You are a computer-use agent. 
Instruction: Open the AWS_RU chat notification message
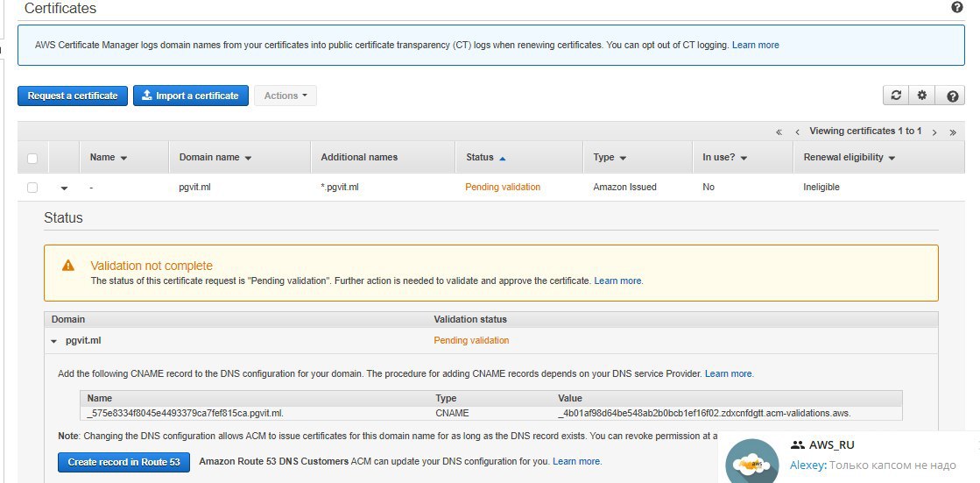[872, 465]
